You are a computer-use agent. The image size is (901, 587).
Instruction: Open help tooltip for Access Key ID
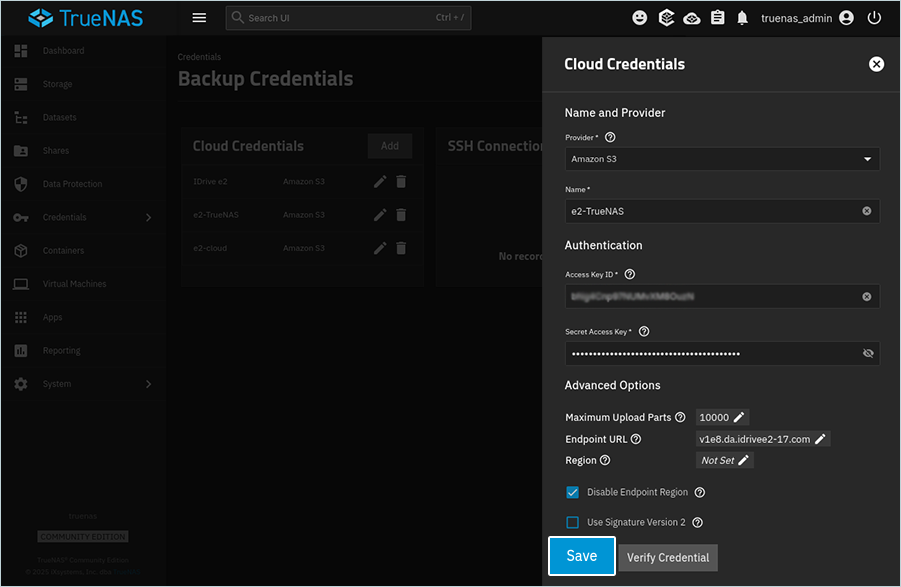(630, 274)
